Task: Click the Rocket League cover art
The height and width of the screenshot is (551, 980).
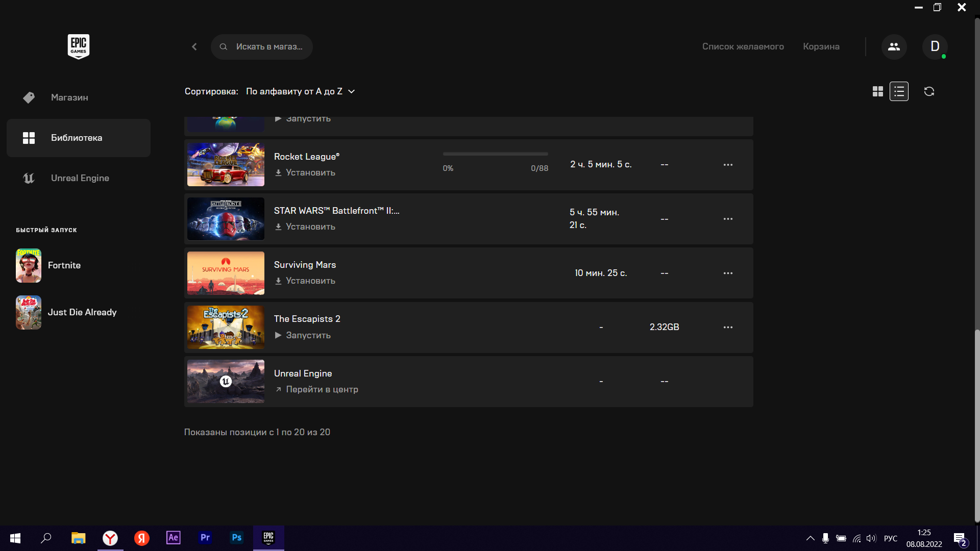Action: pyautogui.click(x=226, y=164)
